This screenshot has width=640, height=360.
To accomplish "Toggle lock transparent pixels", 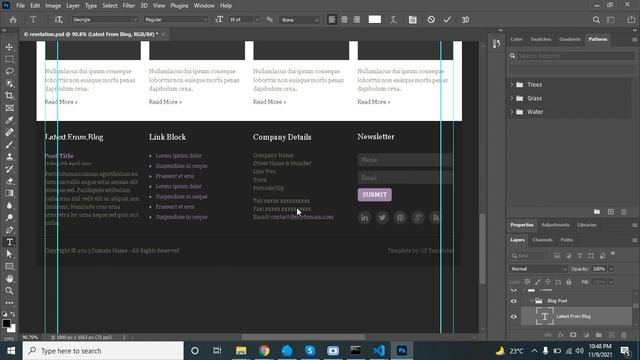I will coord(527,282).
